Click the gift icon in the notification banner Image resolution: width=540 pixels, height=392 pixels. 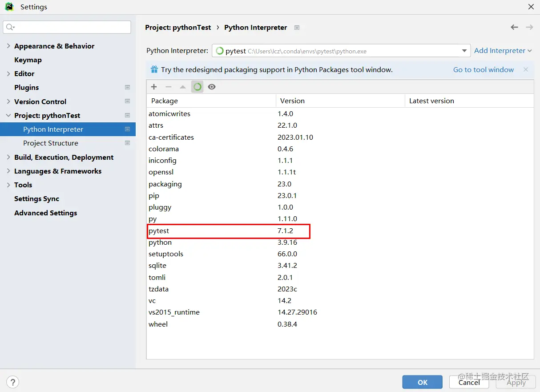coord(154,69)
